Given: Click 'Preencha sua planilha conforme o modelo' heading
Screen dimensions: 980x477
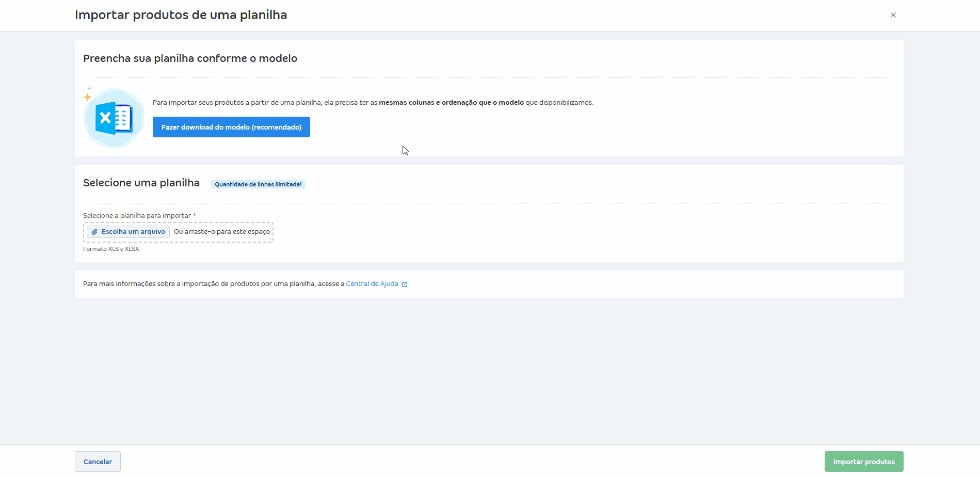Looking at the screenshot, I should [190, 58].
